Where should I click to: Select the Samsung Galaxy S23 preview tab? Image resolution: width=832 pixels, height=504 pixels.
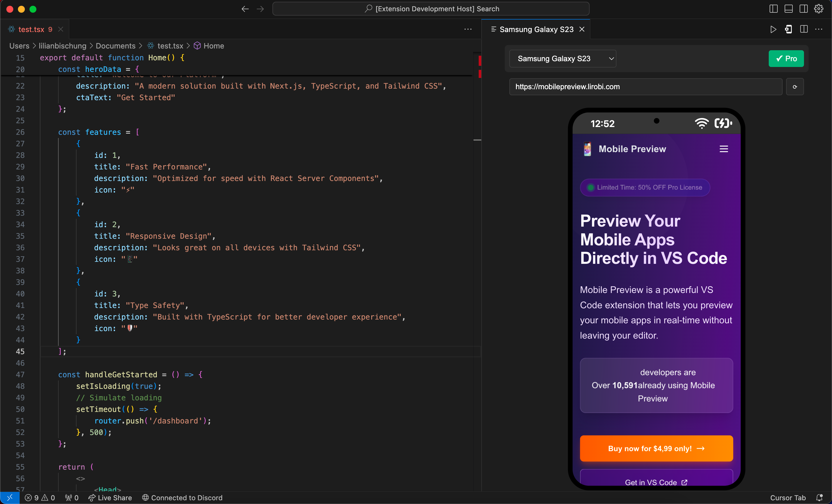pos(536,29)
